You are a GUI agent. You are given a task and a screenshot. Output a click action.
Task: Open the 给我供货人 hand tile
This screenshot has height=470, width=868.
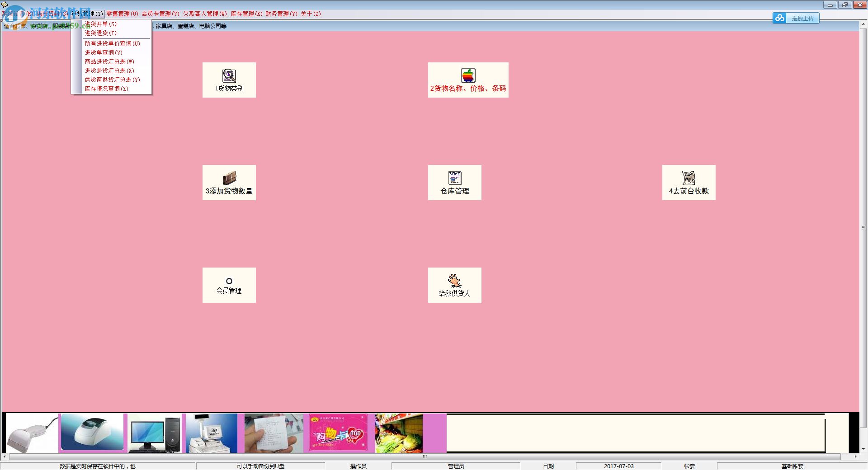point(455,285)
